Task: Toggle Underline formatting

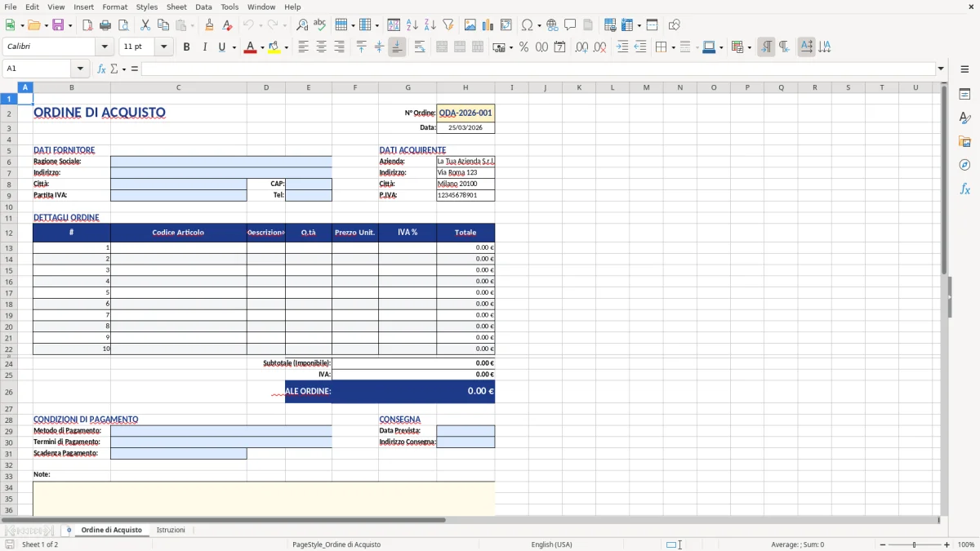Action: point(221,47)
